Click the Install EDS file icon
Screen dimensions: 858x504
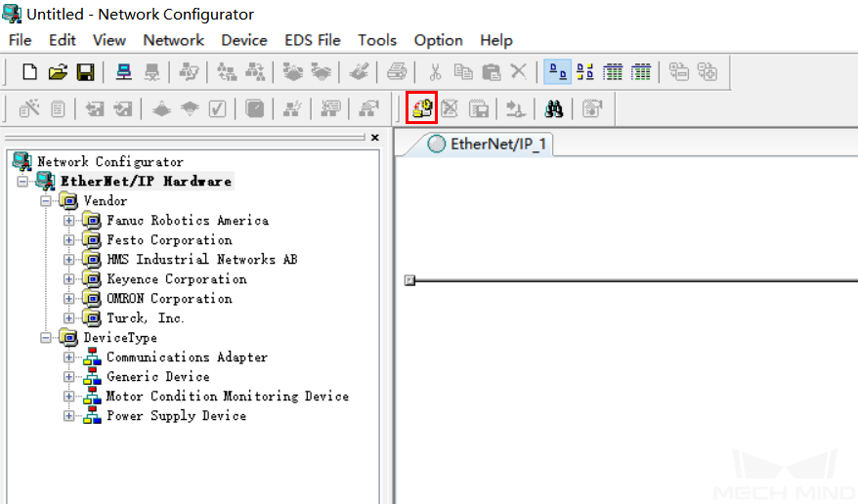point(422,107)
